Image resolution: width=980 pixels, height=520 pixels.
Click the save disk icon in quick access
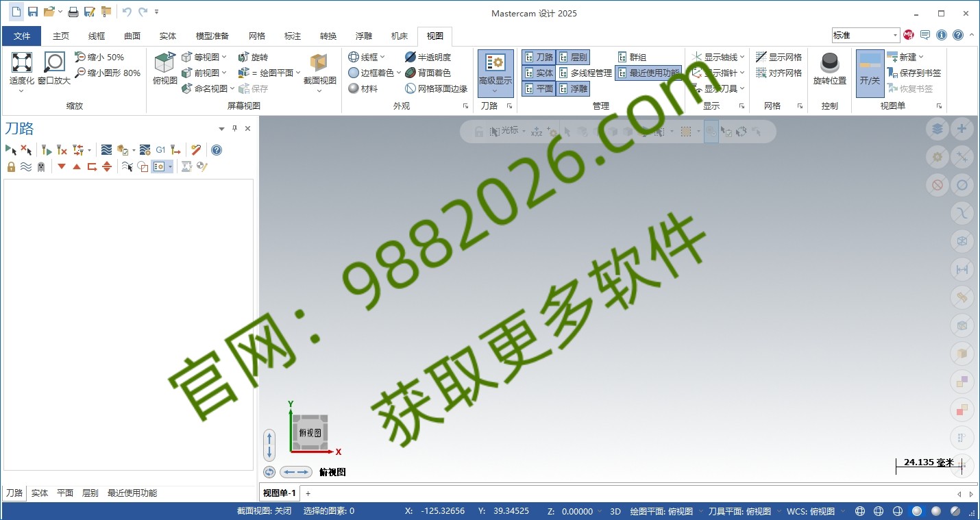click(x=32, y=12)
